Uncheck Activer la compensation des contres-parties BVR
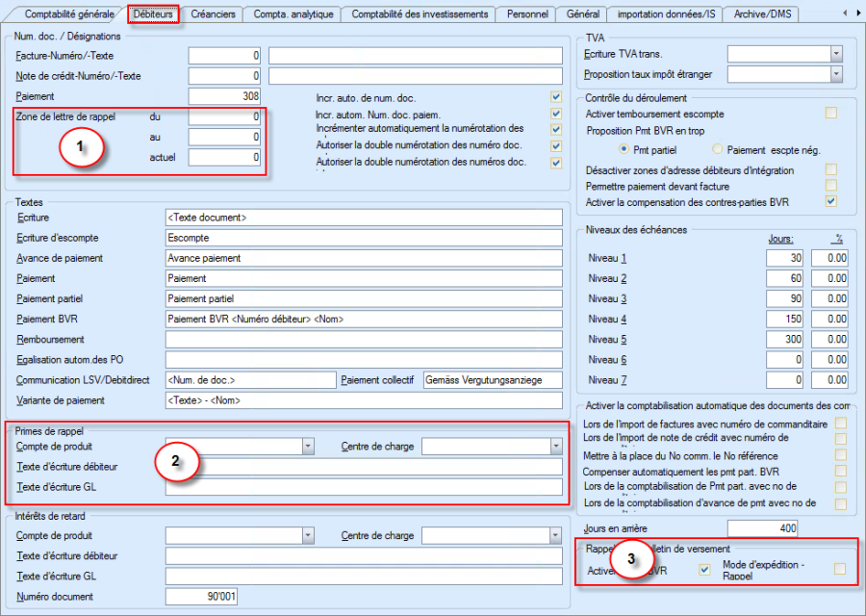Viewport: 866px width, 616px height. [830, 201]
